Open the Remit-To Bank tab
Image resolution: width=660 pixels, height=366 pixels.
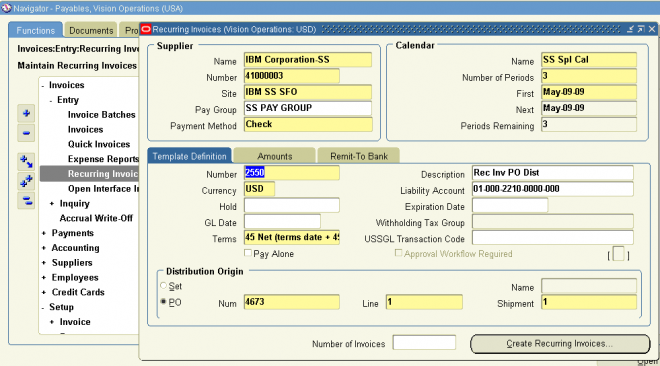click(x=359, y=156)
